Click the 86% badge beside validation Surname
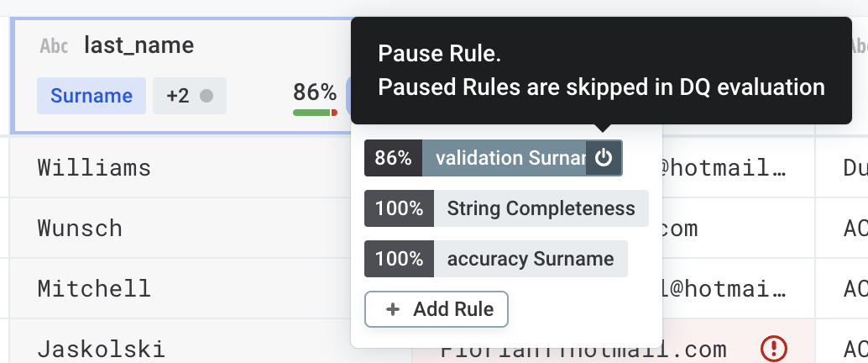 coord(393,158)
